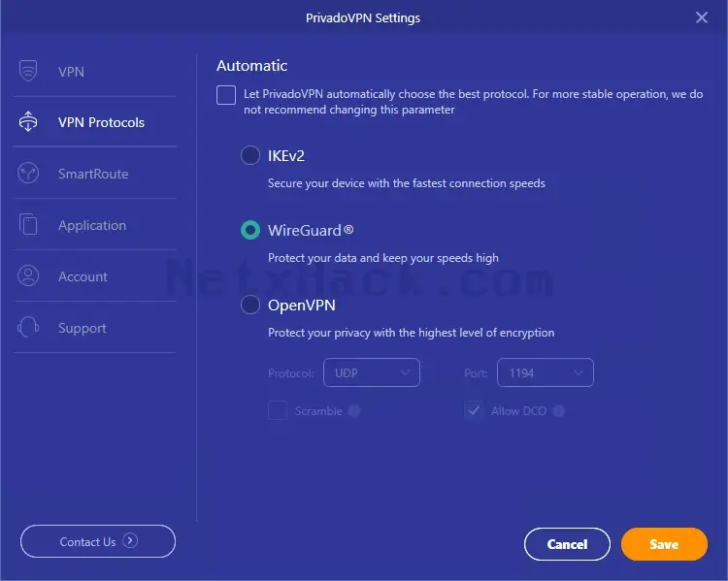Viewport: 728px width, 581px height.
Task: Click 'Let PrivadoVPN automatically choose' description text
Action: coord(473,102)
